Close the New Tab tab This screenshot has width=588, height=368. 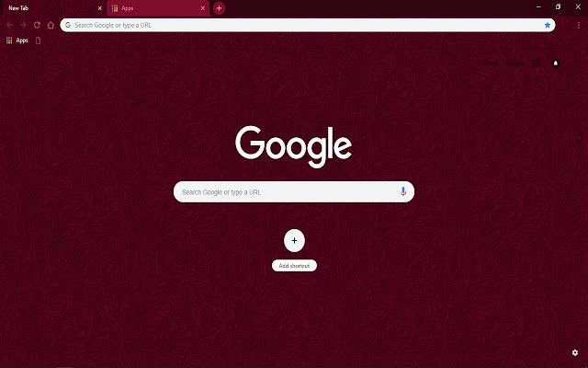click(x=100, y=8)
